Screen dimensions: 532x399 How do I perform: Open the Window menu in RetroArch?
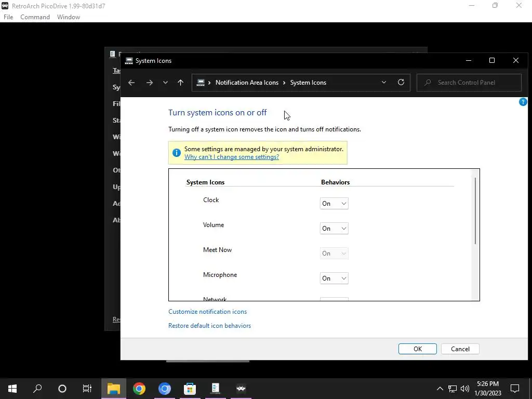(69, 17)
